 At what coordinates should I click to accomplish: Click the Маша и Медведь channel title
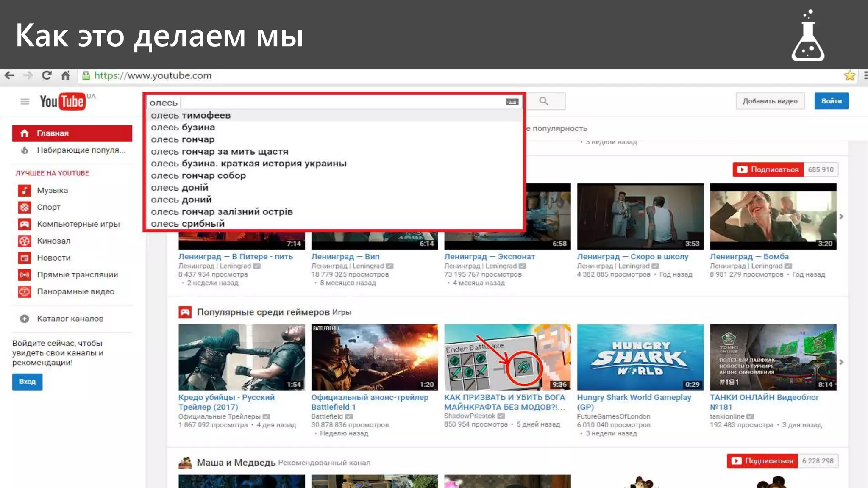(236, 463)
